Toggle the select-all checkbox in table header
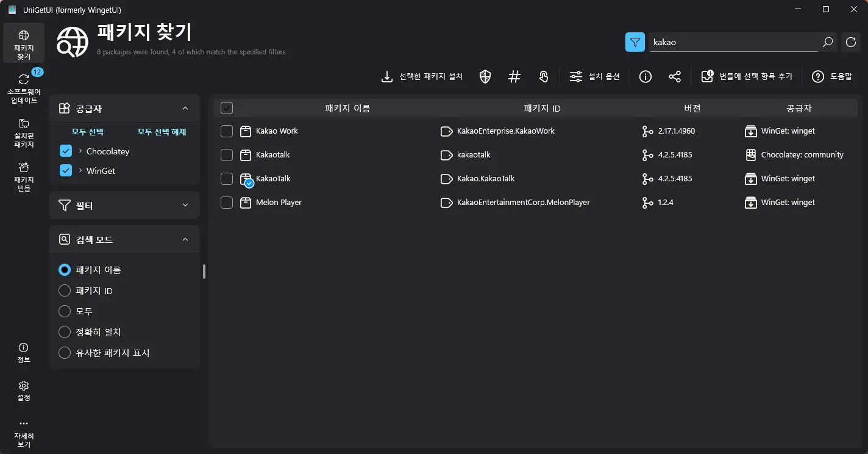This screenshot has width=868, height=454. tap(227, 108)
